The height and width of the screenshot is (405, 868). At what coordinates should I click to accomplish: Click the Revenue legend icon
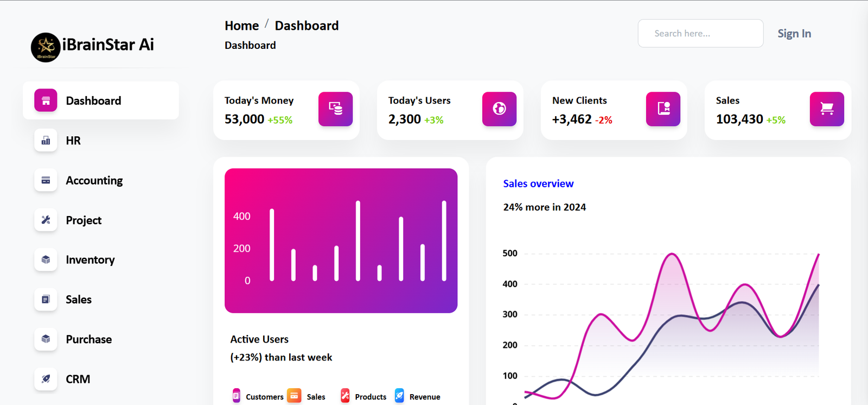399,396
